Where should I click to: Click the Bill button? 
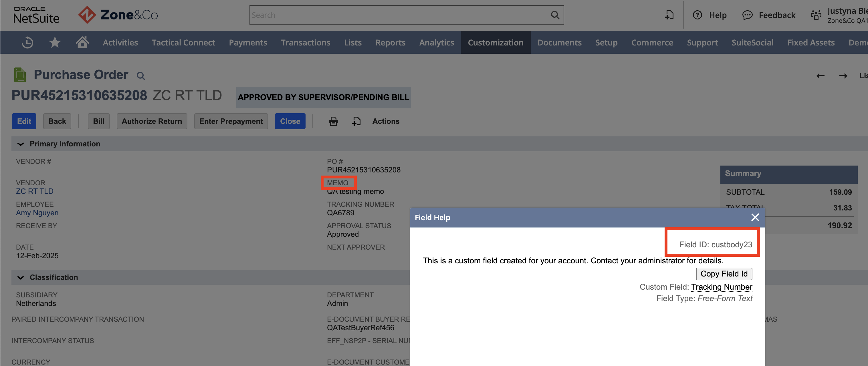[99, 121]
